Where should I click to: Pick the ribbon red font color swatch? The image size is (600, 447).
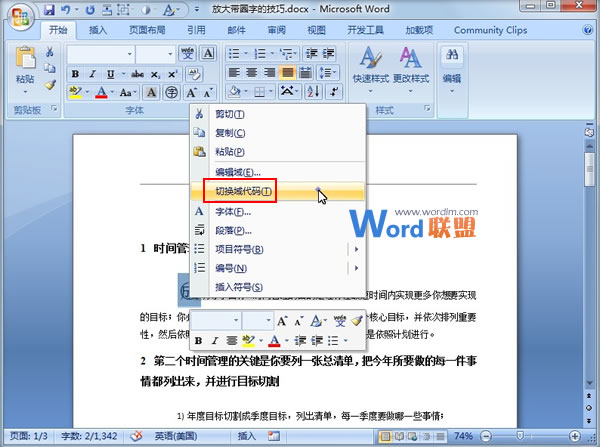[101, 92]
